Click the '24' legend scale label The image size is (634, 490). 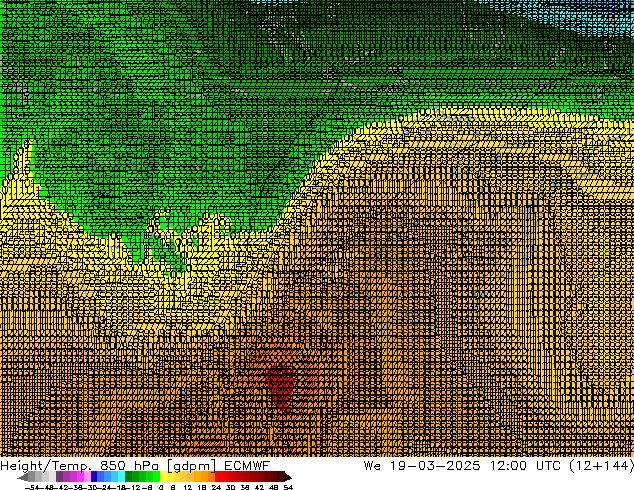point(216,487)
